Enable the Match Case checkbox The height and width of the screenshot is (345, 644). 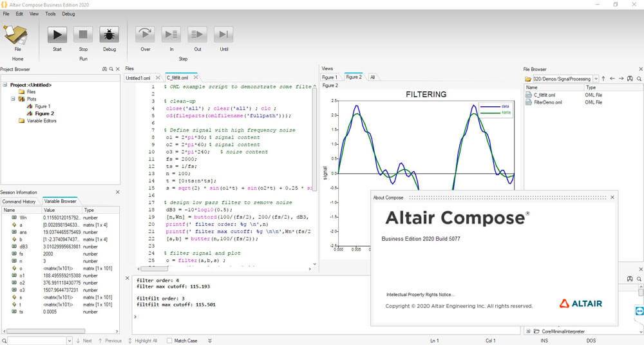(x=169, y=340)
